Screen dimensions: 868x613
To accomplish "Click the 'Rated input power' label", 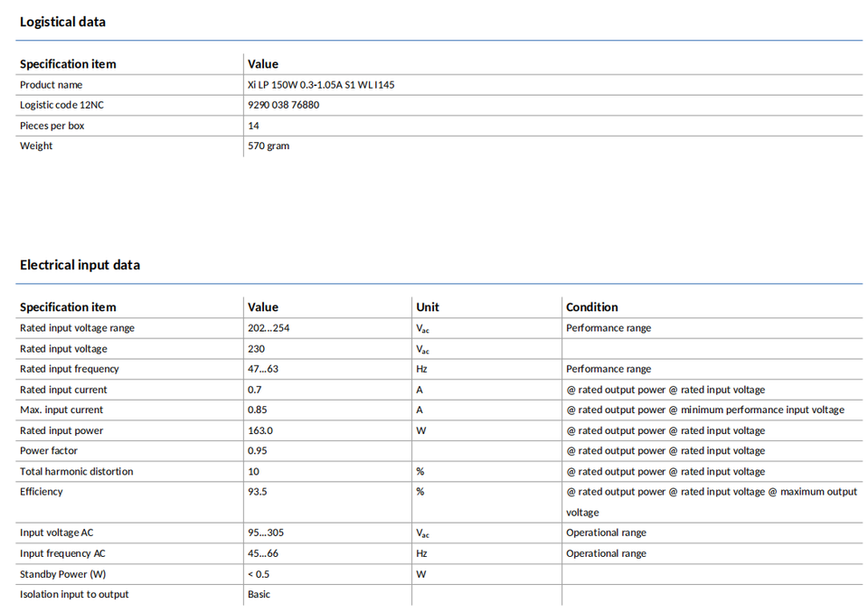I will point(61,430).
